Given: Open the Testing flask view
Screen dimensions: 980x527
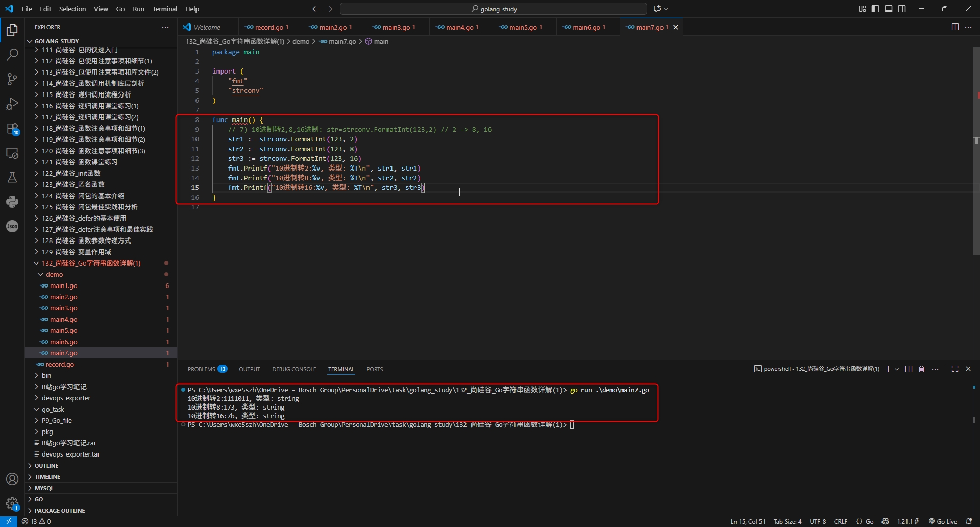Looking at the screenshot, I should (x=12, y=177).
